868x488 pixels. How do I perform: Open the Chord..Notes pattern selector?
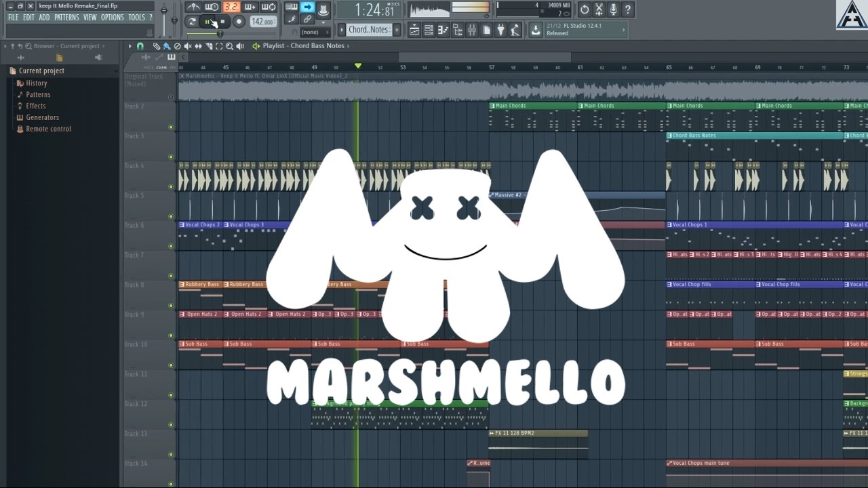coord(368,30)
